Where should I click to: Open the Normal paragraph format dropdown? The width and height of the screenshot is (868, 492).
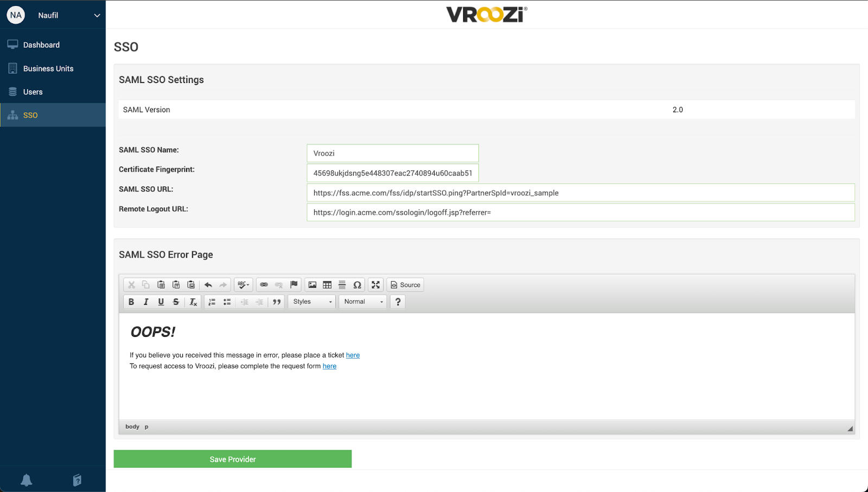tap(363, 302)
